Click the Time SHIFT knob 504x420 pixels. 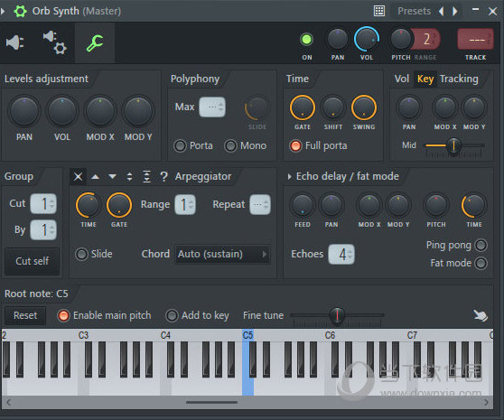pos(332,108)
